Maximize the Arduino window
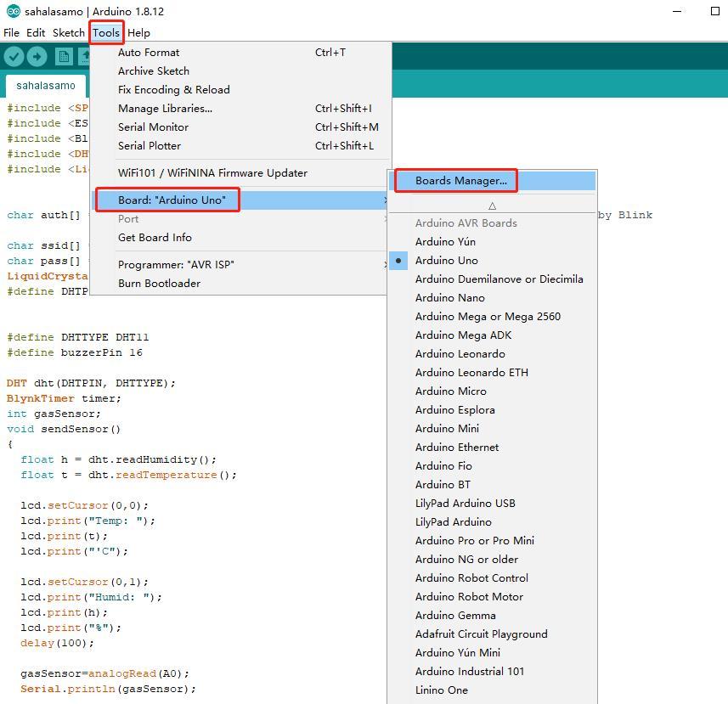The image size is (728, 704). click(x=715, y=11)
